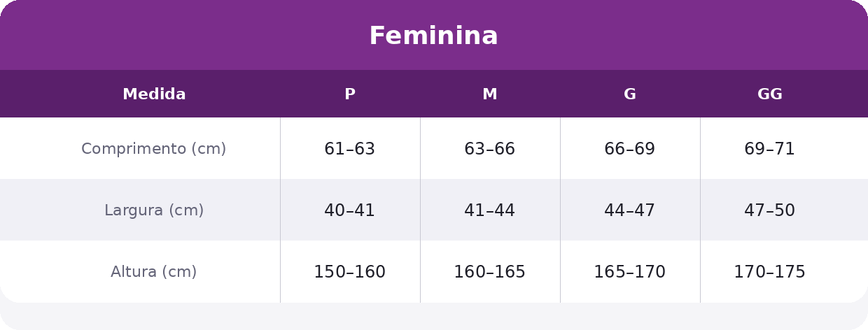Click the 66–69 comprimento cell
868x330 pixels.
(x=630, y=149)
